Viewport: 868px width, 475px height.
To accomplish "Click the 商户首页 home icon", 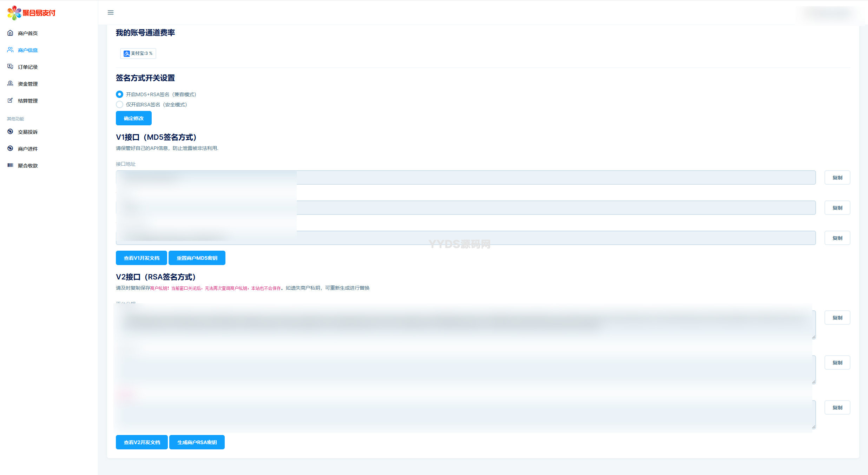I will pyautogui.click(x=10, y=33).
